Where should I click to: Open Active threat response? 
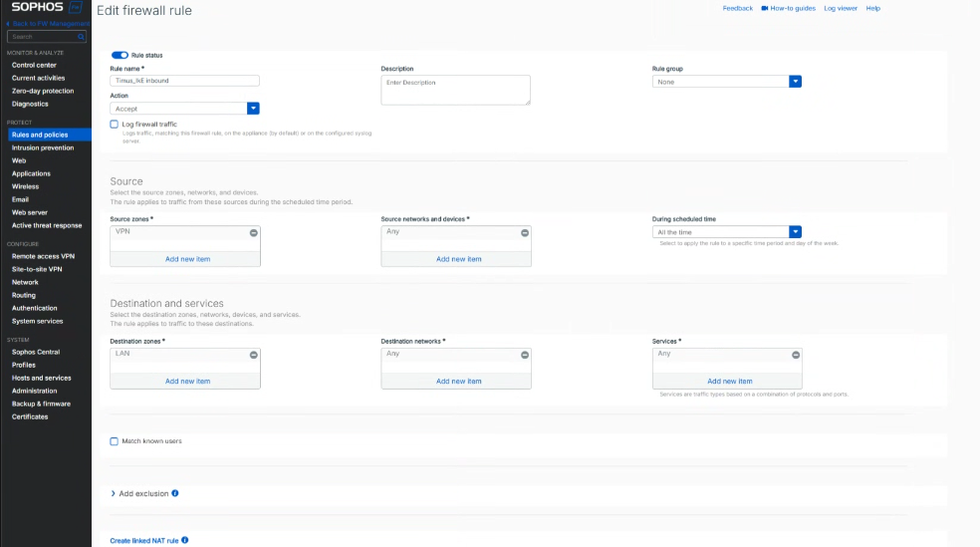pyautogui.click(x=47, y=226)
